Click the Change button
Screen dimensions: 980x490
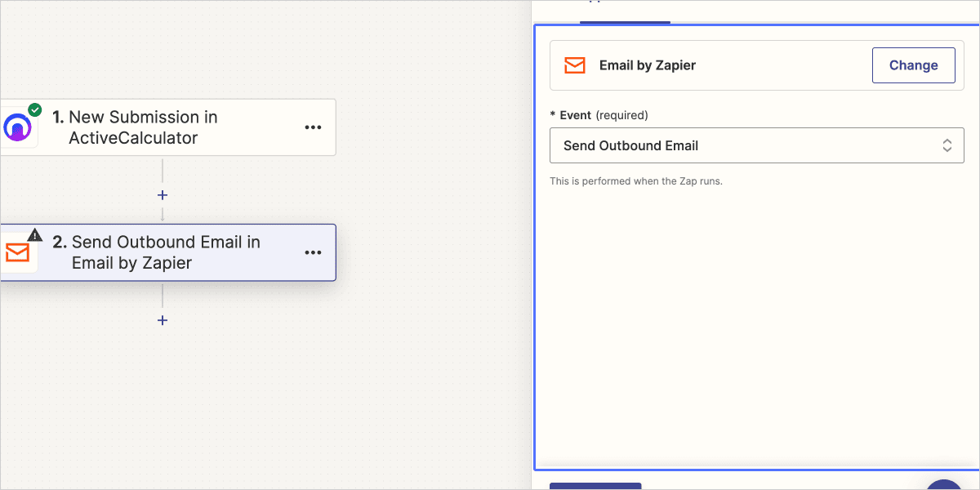tap(914, 65)
